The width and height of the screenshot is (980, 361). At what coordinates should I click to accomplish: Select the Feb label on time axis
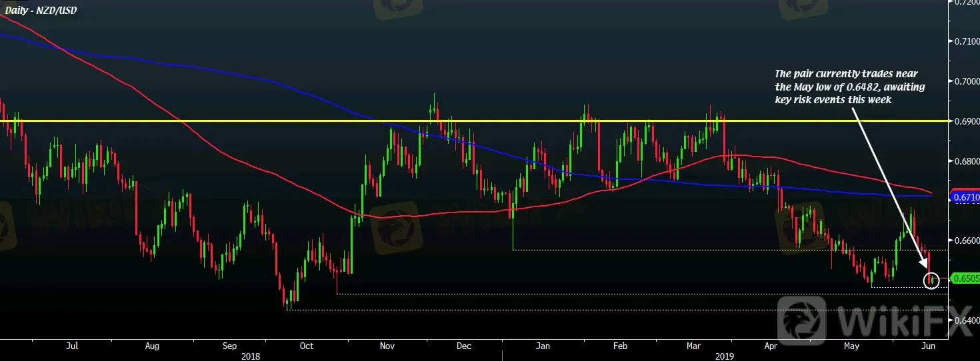(x=620, y=346)
